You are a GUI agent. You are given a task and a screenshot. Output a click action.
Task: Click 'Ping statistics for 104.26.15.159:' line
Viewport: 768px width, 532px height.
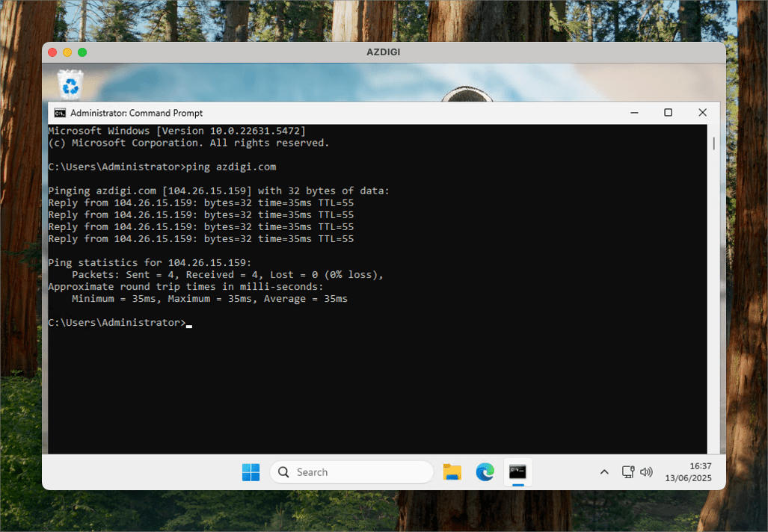150,263
